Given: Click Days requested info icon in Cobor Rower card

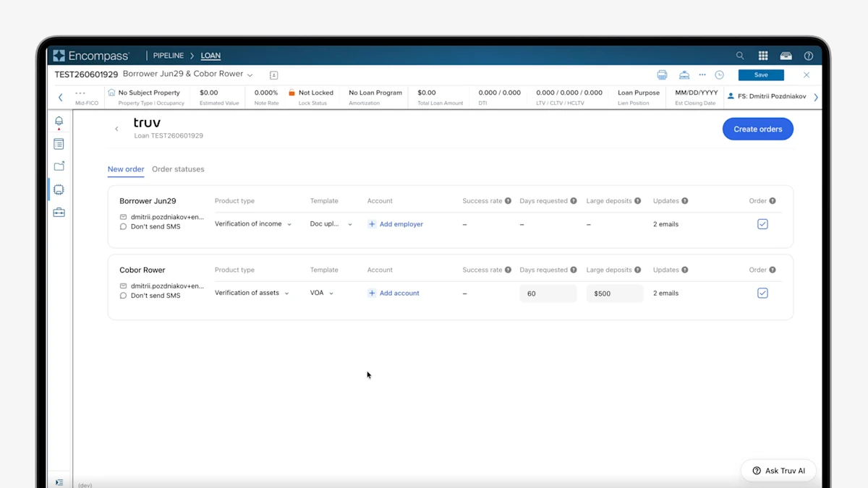Looking at the screenshot, I should (574, 270).
